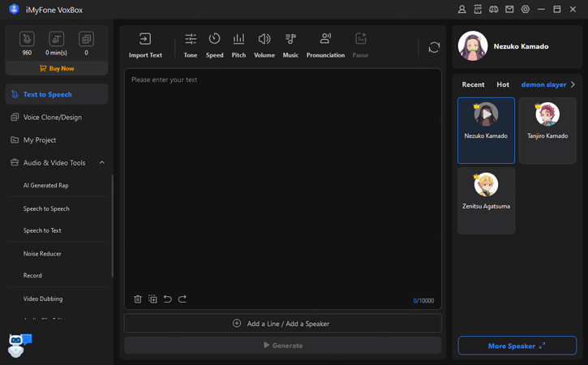
Task: Click the More Speaker button
Action: 517,346
